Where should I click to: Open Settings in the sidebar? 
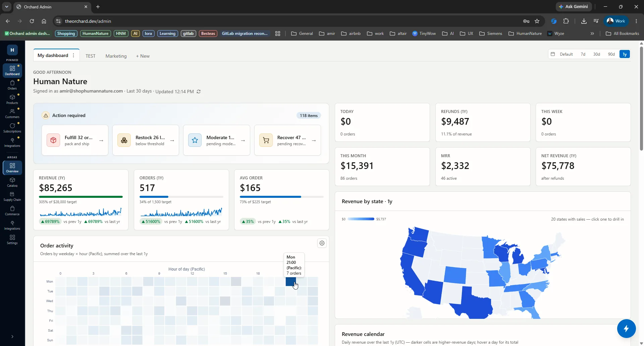(12, 240)
